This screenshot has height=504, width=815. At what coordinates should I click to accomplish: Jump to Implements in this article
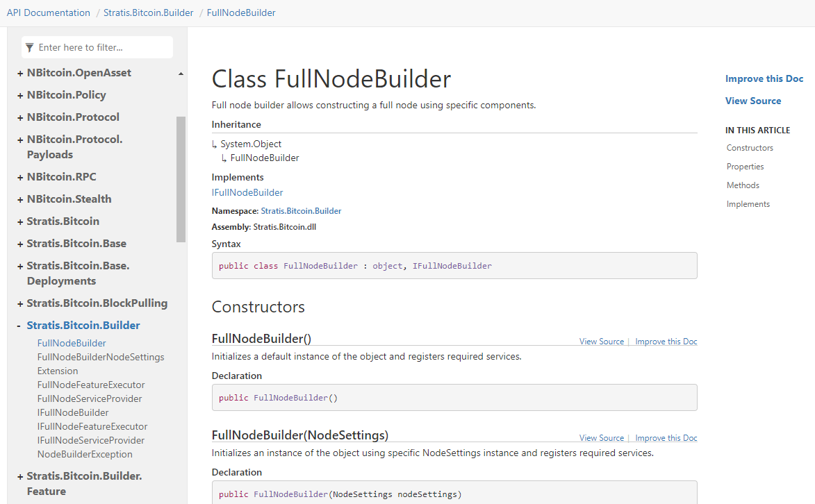pyautogui.click(x=748, y=204)
